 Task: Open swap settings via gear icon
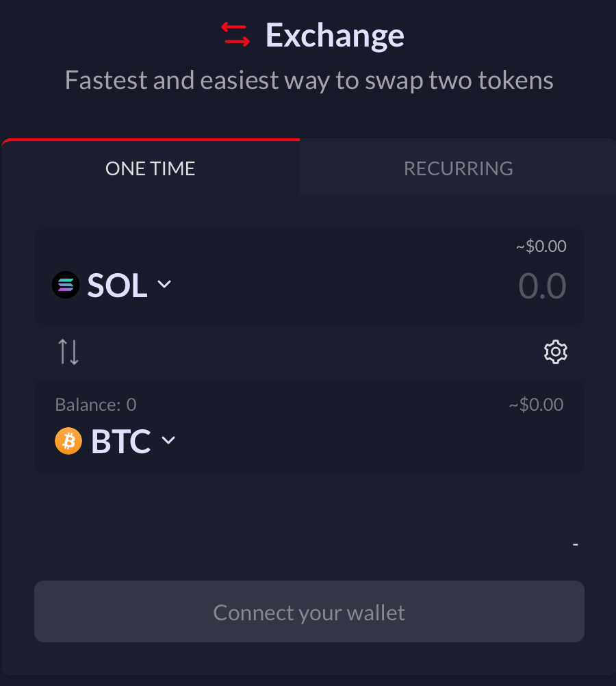[555, 352]
